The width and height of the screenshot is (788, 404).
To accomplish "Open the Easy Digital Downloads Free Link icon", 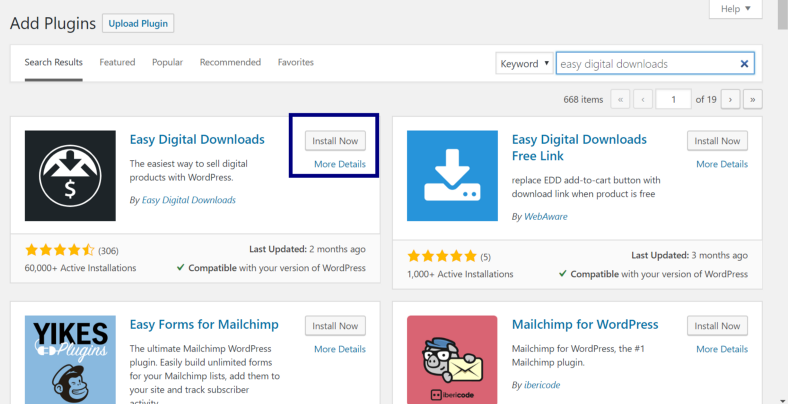I will pyautogui.click(x=452, y=176).
